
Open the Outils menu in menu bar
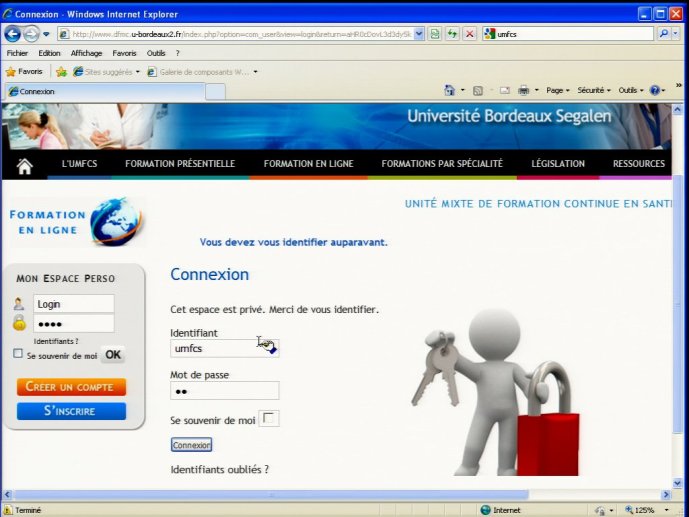pos(156,53)
